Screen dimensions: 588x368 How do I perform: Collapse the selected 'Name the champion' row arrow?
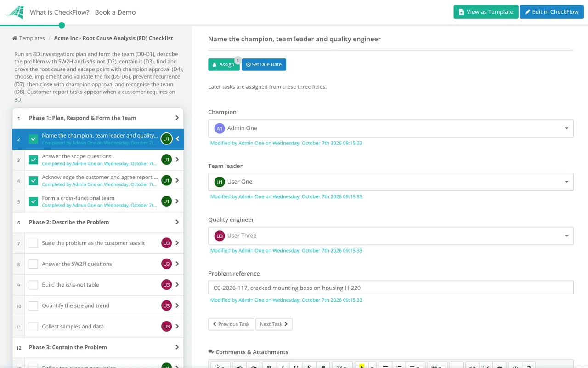177,139
